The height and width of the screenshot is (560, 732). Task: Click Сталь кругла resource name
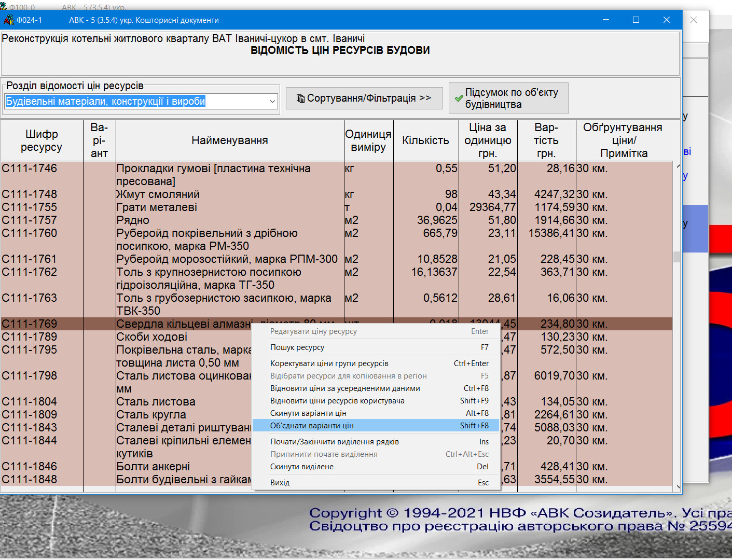coord(151,415)
